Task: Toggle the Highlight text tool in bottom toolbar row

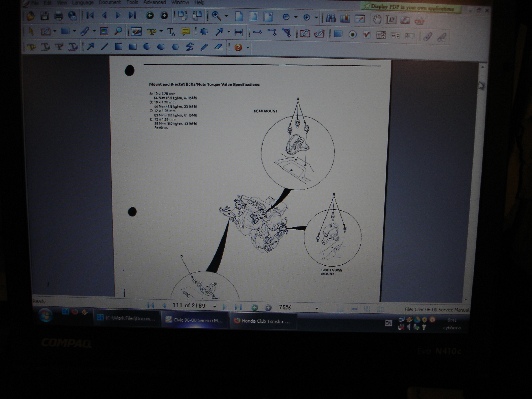Action: (32, 47)
